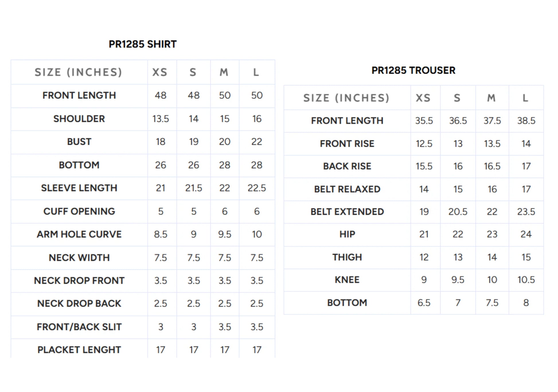Select the L column header in trouser table
The image size is (558, 392).
[x=525, y=98]
